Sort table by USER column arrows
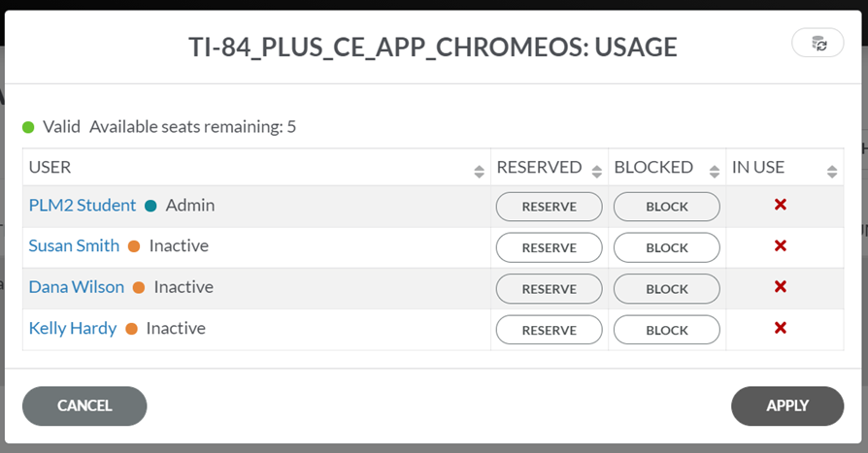This screenshot has width=868, height=453. point(479,172)
